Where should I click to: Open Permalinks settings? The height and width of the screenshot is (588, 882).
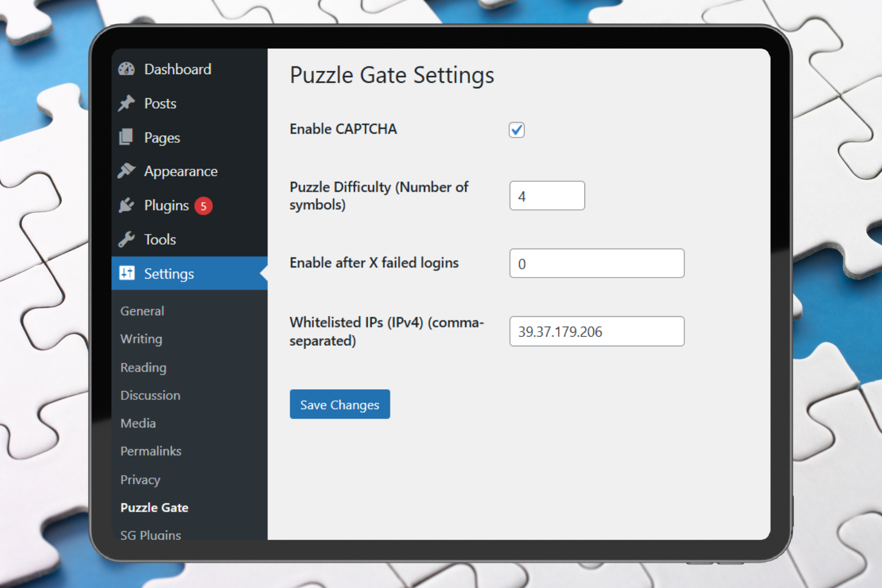[151, 451]
